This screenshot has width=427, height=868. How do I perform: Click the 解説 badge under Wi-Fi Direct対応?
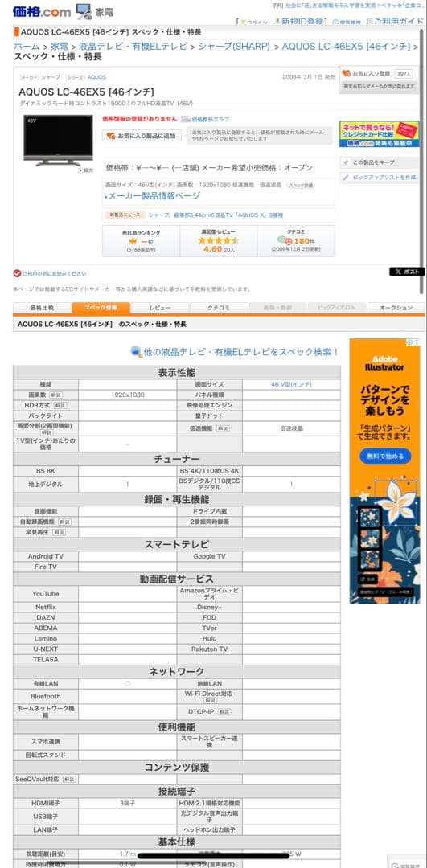(210, 700)
